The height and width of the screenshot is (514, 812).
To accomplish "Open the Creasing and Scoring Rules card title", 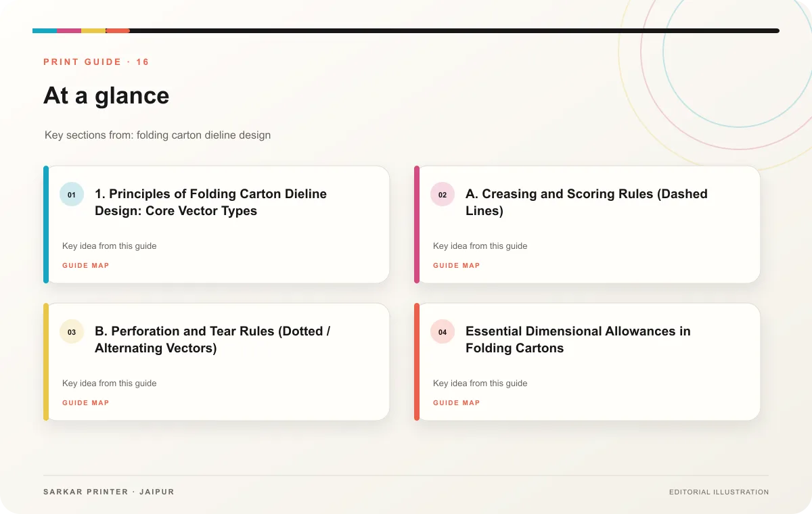I will point(587,202).
